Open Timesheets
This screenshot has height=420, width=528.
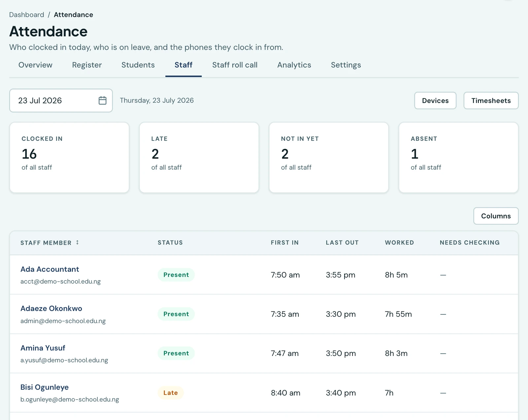pos(491,100)
